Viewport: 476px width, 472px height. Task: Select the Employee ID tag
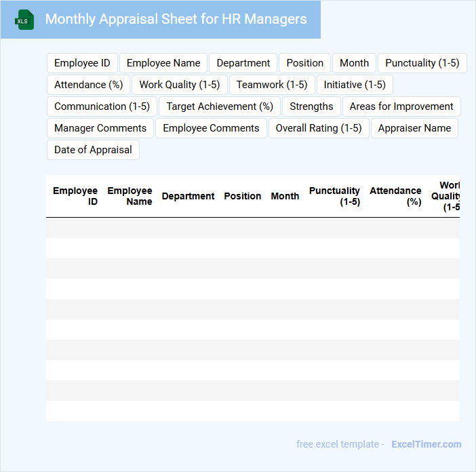click(82, 63)
